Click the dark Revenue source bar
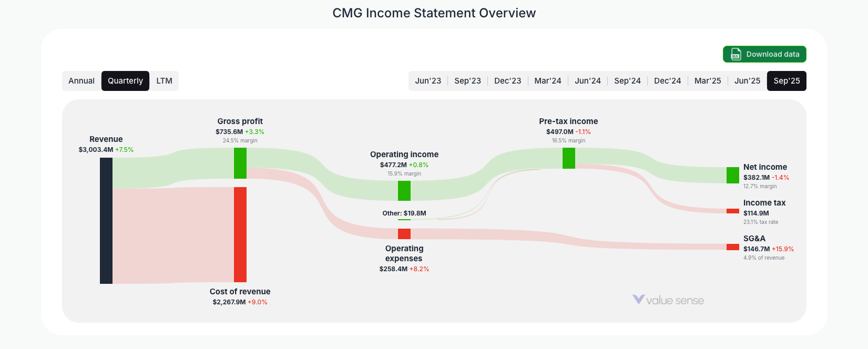 coord(105,221)
